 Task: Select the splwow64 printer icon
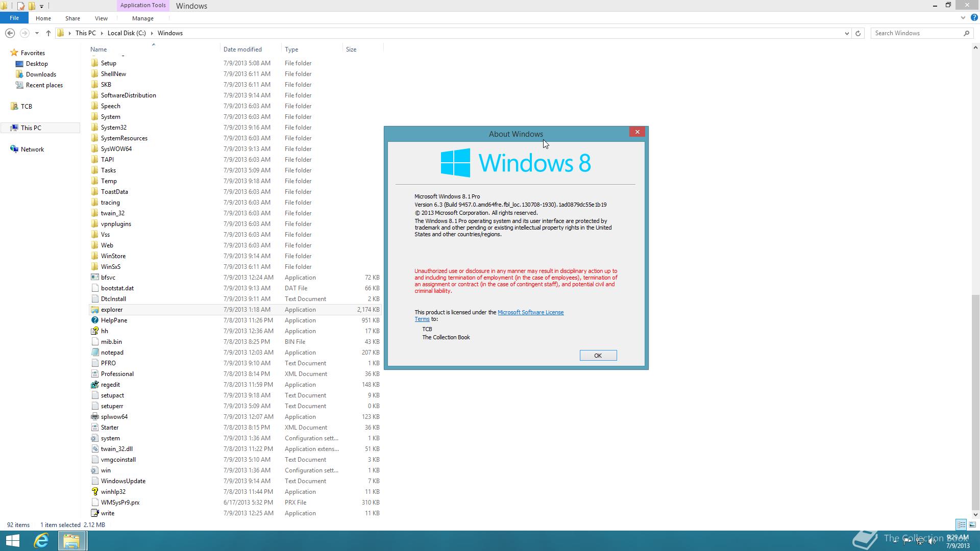click(94, 417)
